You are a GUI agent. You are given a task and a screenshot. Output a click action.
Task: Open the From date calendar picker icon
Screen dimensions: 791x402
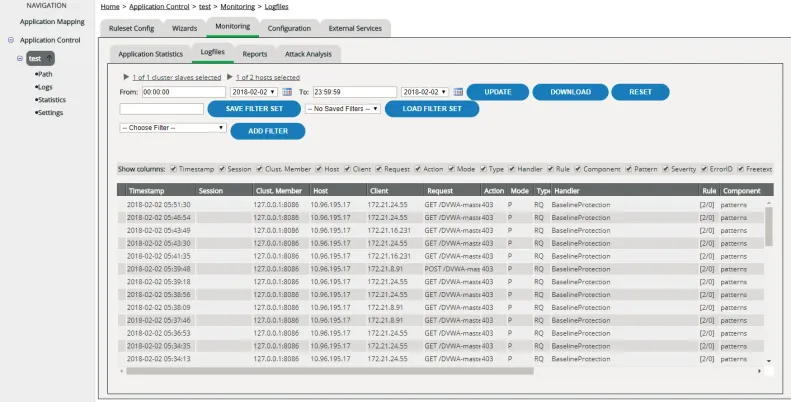287,92
